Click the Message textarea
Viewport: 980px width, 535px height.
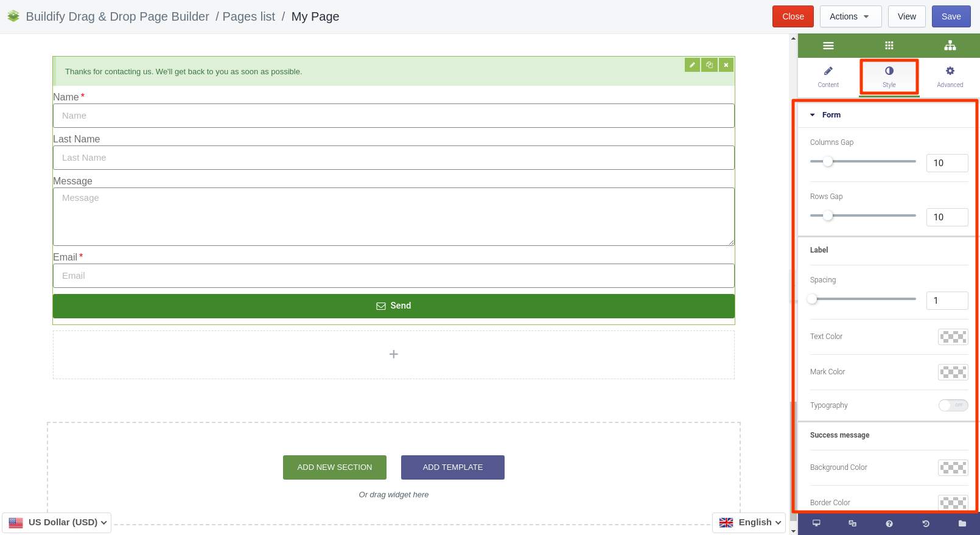[394, 217]
